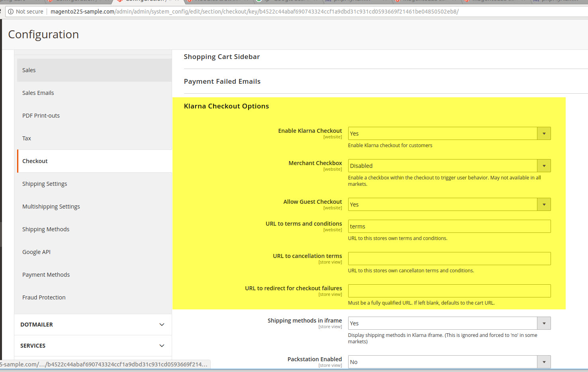The height and width of the screenshot is (372, 588).
Task: Click the URL to terms and conditions field
Action: 449,226
